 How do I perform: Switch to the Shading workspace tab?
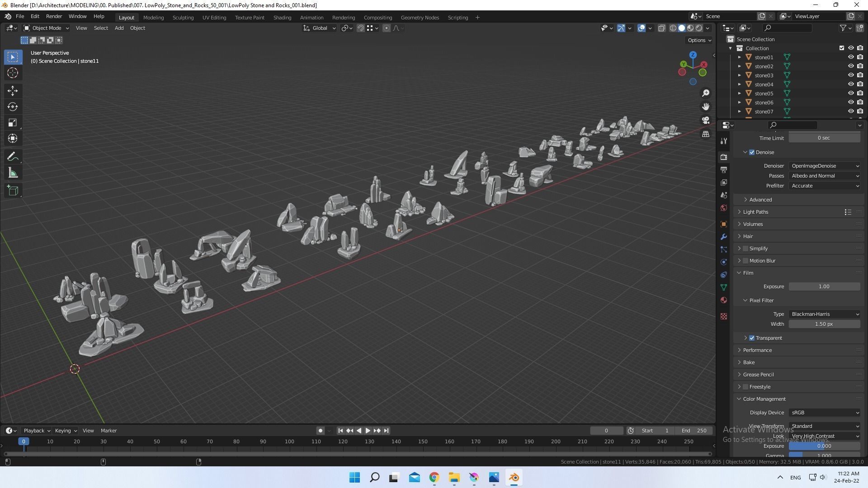282,17
